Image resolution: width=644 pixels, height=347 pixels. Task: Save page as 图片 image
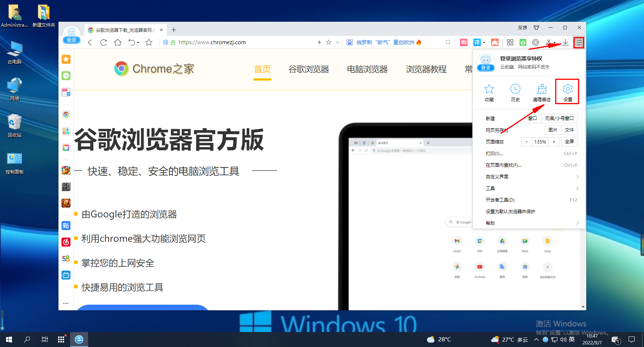[x=553, y=130]
